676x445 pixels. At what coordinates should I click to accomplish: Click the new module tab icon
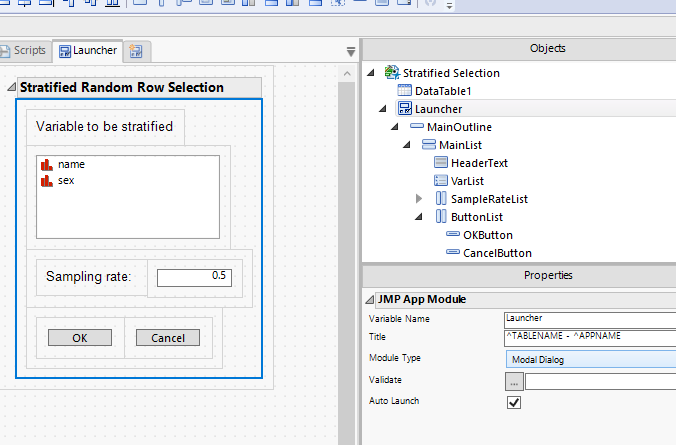coord(134,50)
